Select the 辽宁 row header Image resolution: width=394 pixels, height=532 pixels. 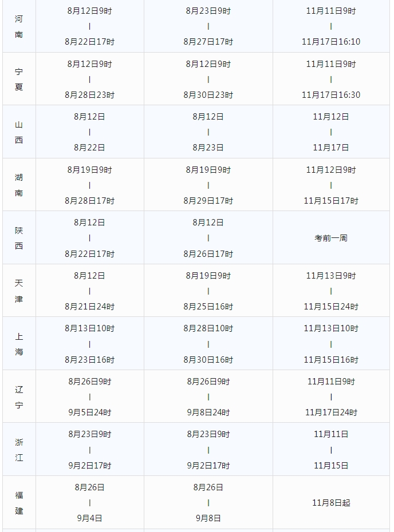(x=19, y=397)
